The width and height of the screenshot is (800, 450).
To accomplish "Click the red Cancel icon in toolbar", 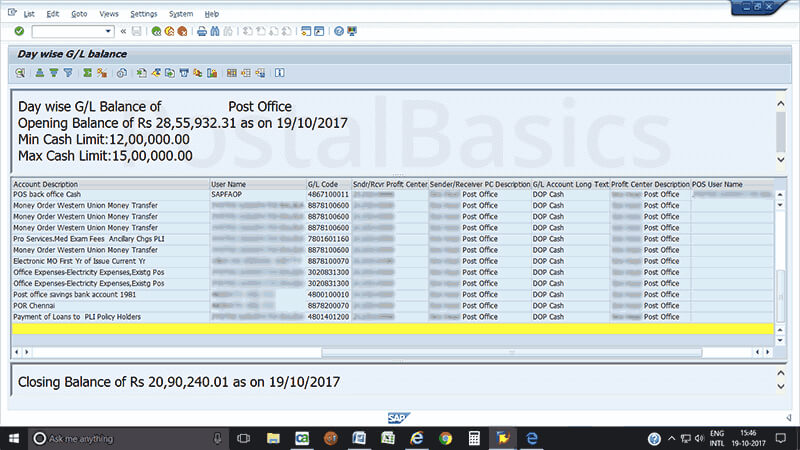I will 182,31.
